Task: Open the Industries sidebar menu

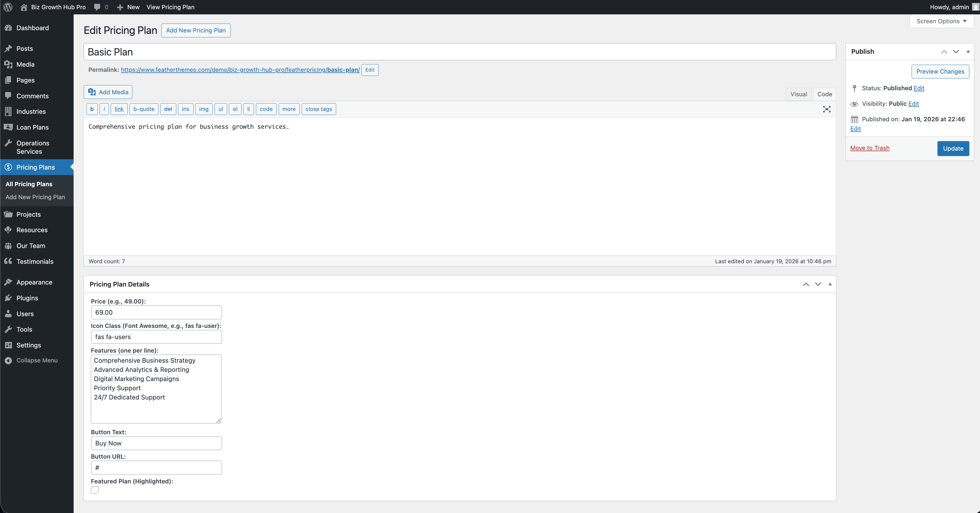Action: click(31, 112)
